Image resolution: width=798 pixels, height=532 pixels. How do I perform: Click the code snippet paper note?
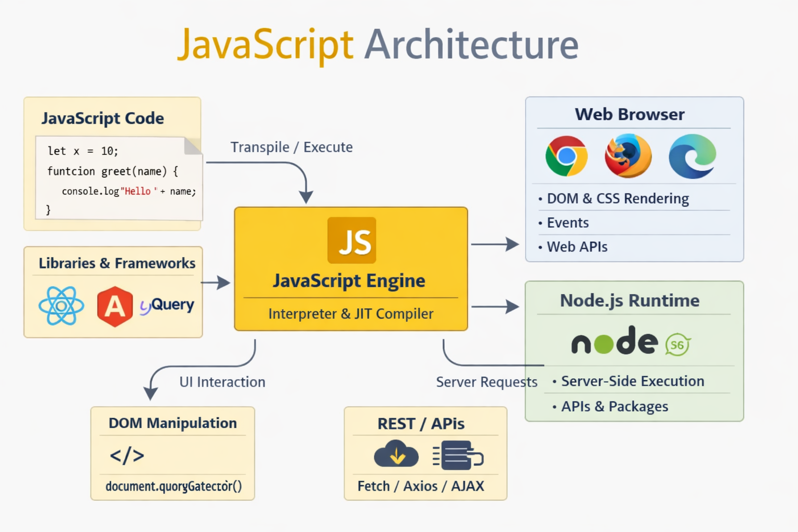point(119,178)
